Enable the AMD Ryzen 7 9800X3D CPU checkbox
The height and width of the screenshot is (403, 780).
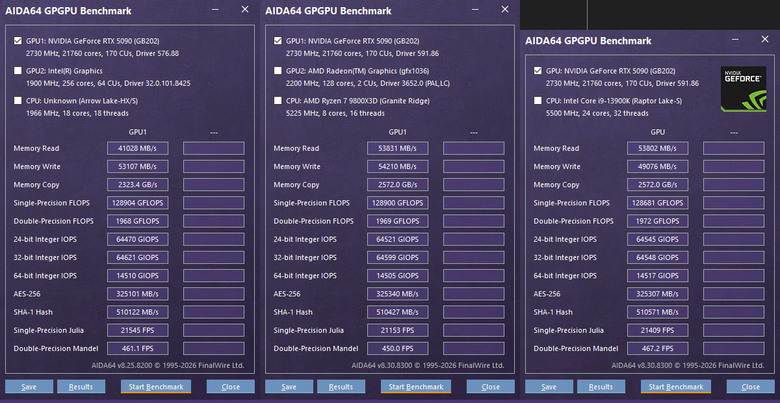click(x=278, y=101)
